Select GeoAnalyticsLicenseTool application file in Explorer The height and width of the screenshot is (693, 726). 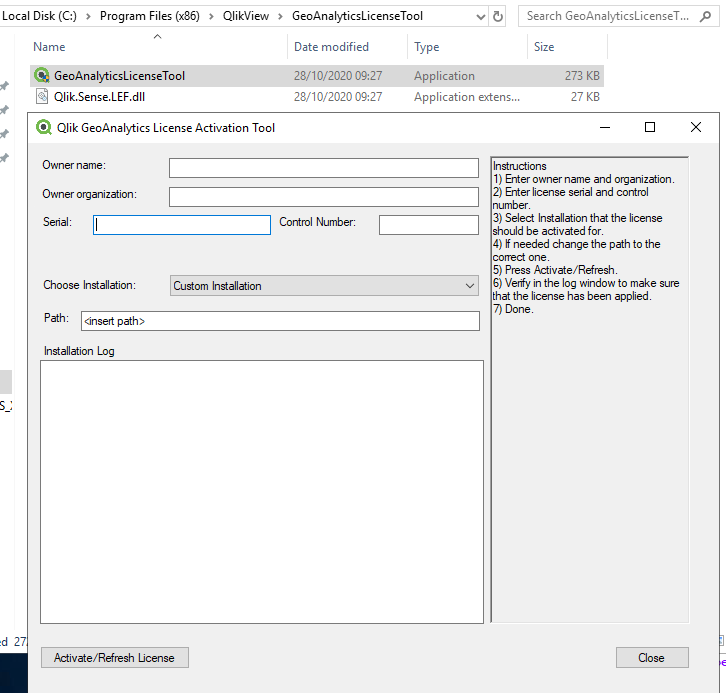click(x=317, y=75)
